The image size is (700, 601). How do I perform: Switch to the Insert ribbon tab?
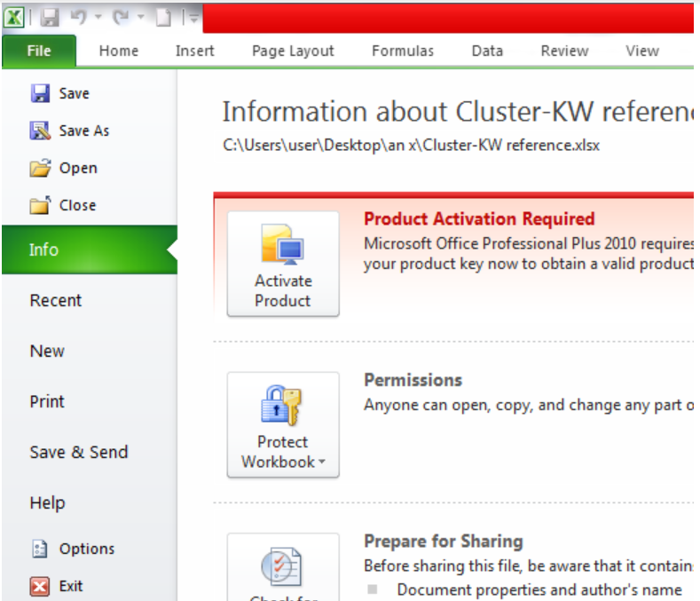194,51
